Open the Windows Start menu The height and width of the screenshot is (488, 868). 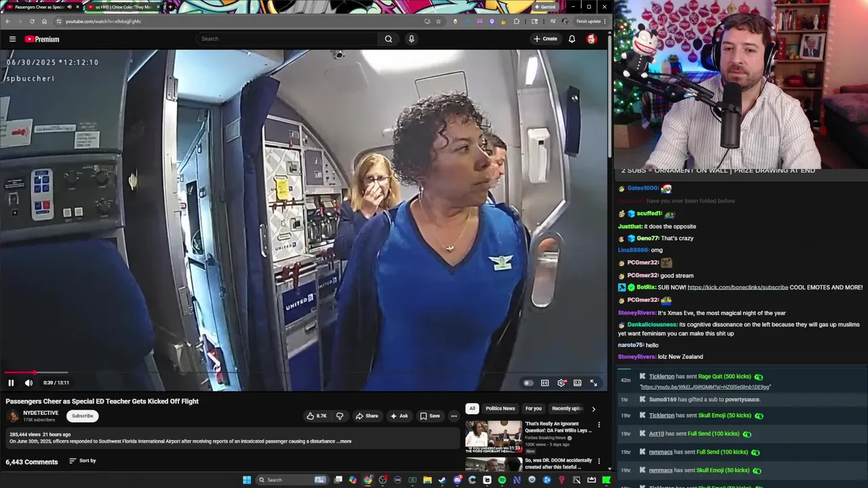tap(247, 480)
